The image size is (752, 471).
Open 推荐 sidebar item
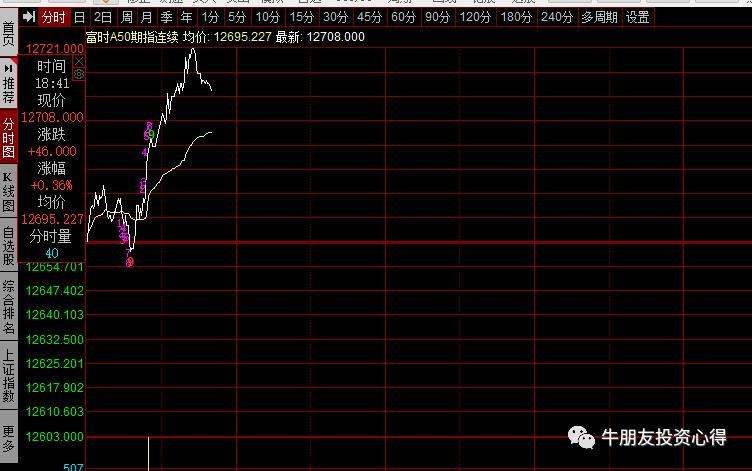(x=9, y=83)
